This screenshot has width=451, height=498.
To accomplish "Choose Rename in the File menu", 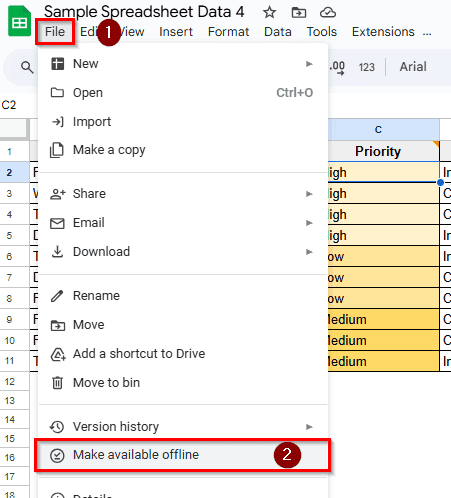I will point(182,296).
